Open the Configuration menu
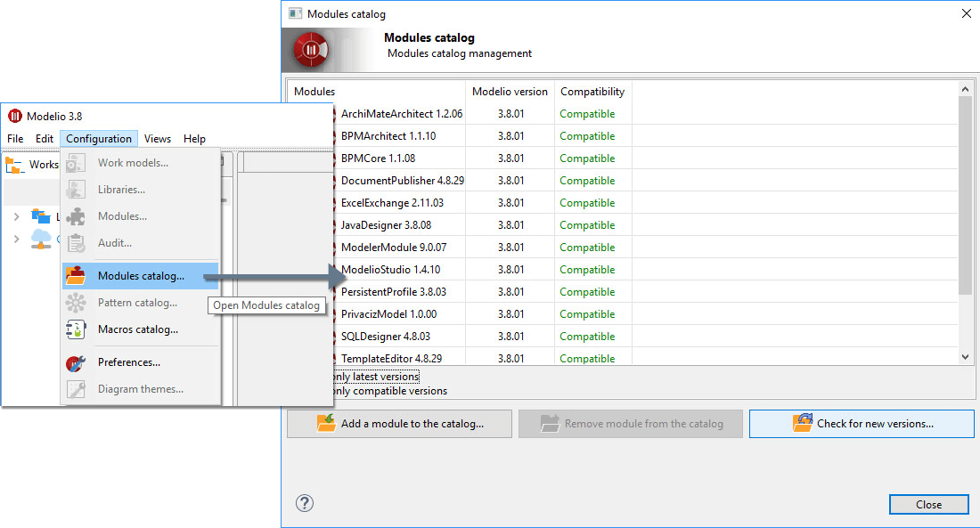 [99, 139]
